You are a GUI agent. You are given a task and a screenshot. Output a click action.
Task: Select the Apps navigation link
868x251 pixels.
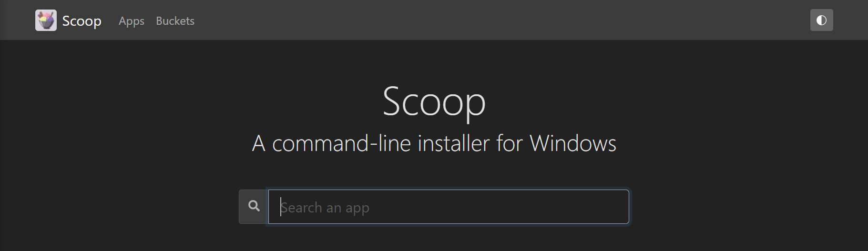(x=132, y=21)
